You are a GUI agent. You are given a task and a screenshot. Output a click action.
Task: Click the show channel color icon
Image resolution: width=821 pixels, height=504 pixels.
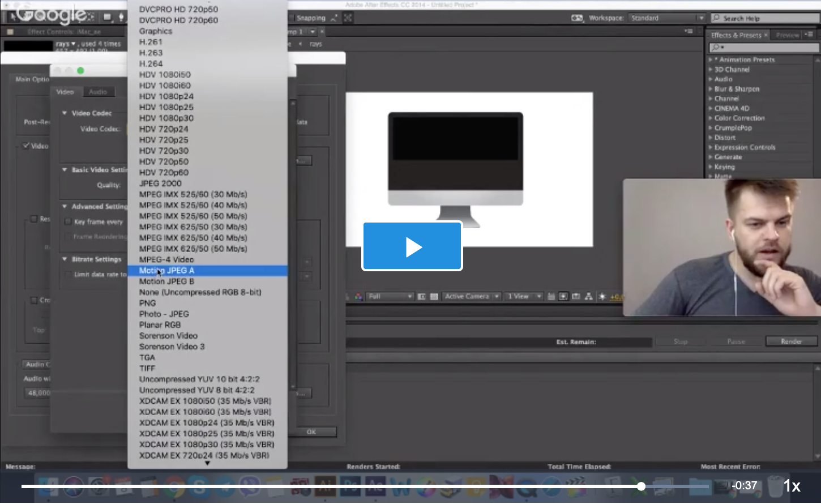(358, 296)
